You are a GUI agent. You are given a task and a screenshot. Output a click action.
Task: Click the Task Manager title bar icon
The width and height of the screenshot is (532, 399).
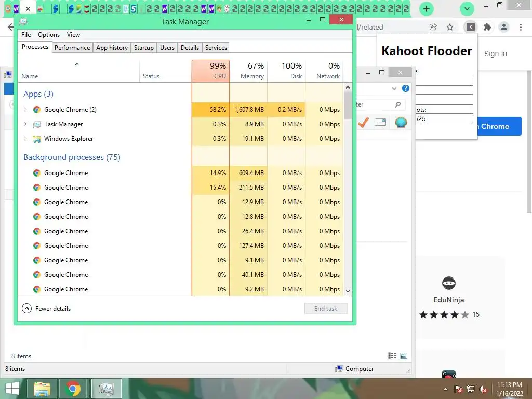[23, 22]
